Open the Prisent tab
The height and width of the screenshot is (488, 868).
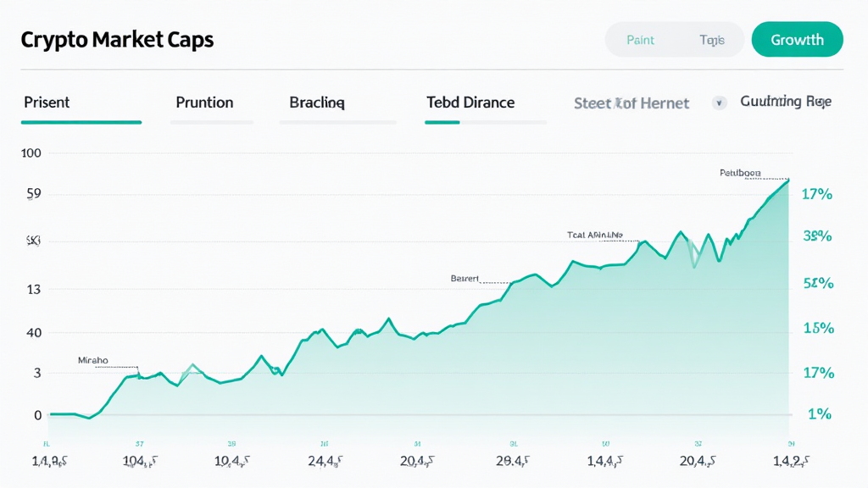point(47,103)
